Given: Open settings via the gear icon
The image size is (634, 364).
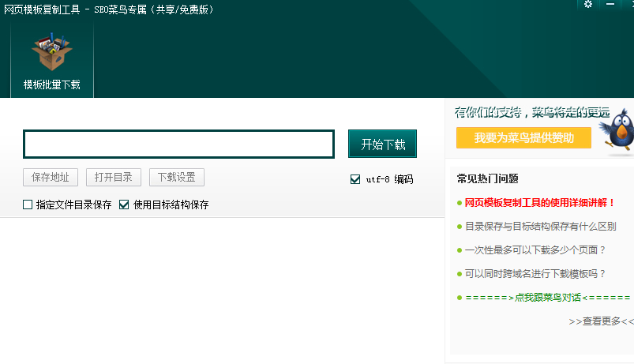Looking at the screenshot, I should (x=588, y=5).
